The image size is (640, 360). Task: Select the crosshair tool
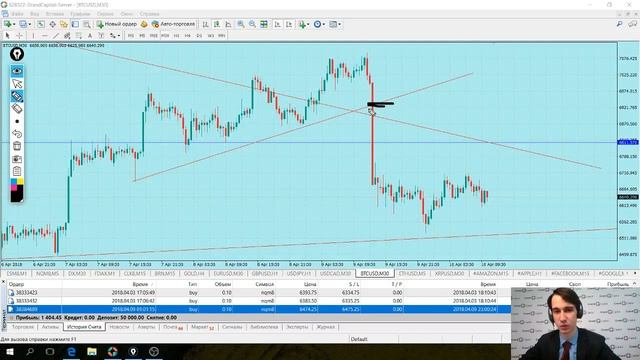click(x=19, y=36)
